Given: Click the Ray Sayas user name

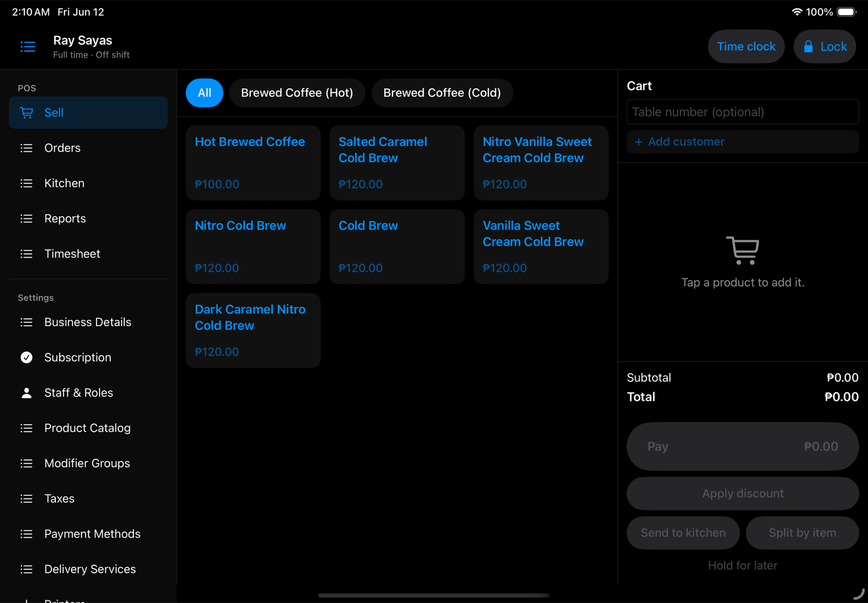Looking at the screenshot, I should pos(82,41).
